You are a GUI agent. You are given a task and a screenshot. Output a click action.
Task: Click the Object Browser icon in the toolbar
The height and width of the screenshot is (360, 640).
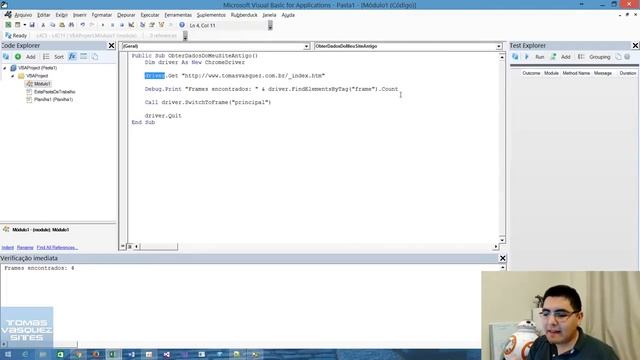coord(161,25)
